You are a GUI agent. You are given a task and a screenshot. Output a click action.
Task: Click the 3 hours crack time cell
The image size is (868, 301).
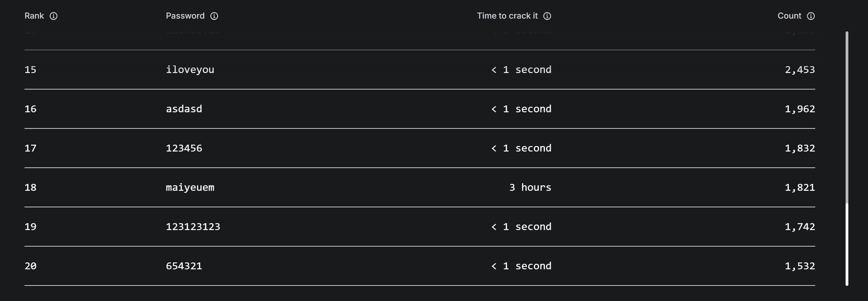pyautogui.click(x=530, y=187)
